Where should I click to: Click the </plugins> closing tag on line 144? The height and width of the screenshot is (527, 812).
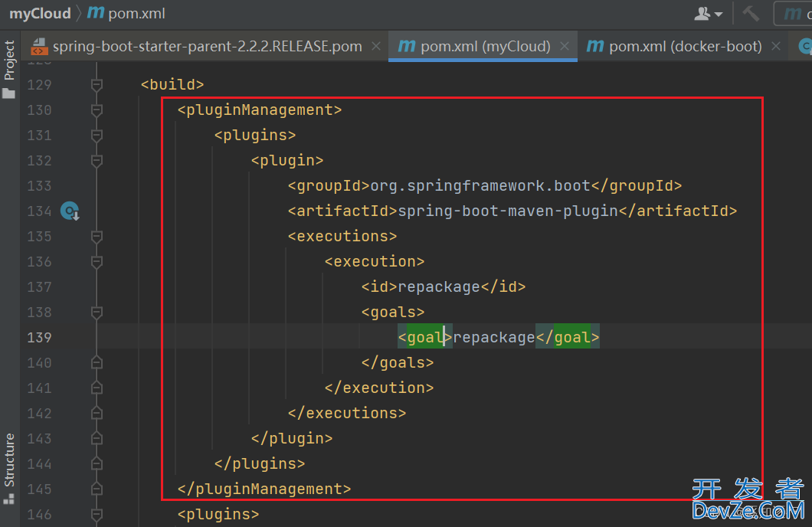tap(260, 464)
